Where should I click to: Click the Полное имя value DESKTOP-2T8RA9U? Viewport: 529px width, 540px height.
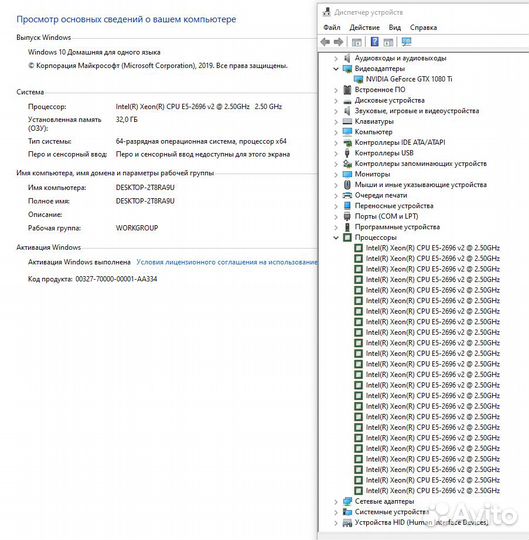click(x=145, y=201)
